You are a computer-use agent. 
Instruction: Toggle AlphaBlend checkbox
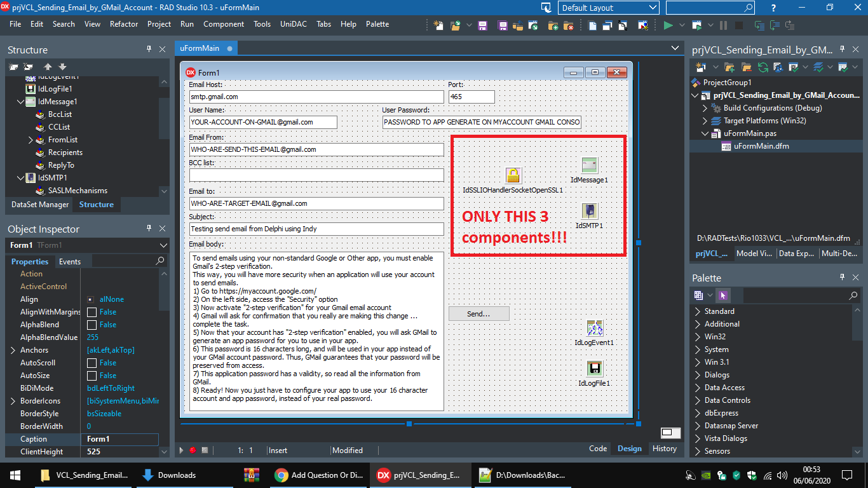point(92,325)
